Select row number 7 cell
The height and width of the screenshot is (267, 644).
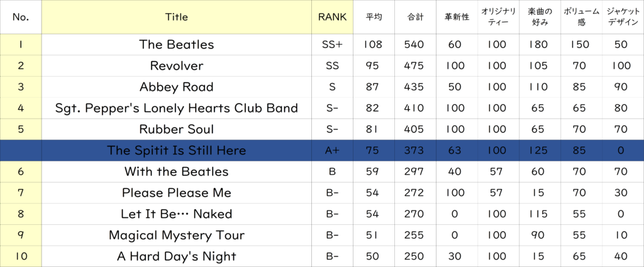(21, 192)
